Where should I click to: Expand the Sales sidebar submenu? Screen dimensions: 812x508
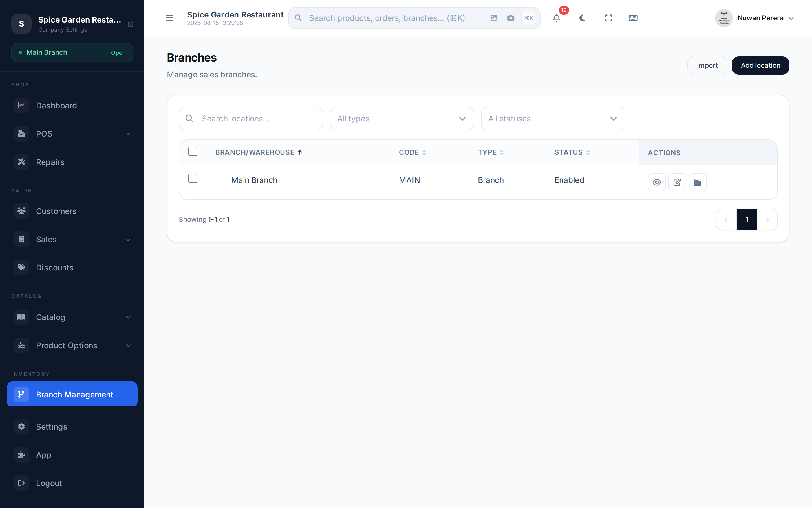coord(128,240)
